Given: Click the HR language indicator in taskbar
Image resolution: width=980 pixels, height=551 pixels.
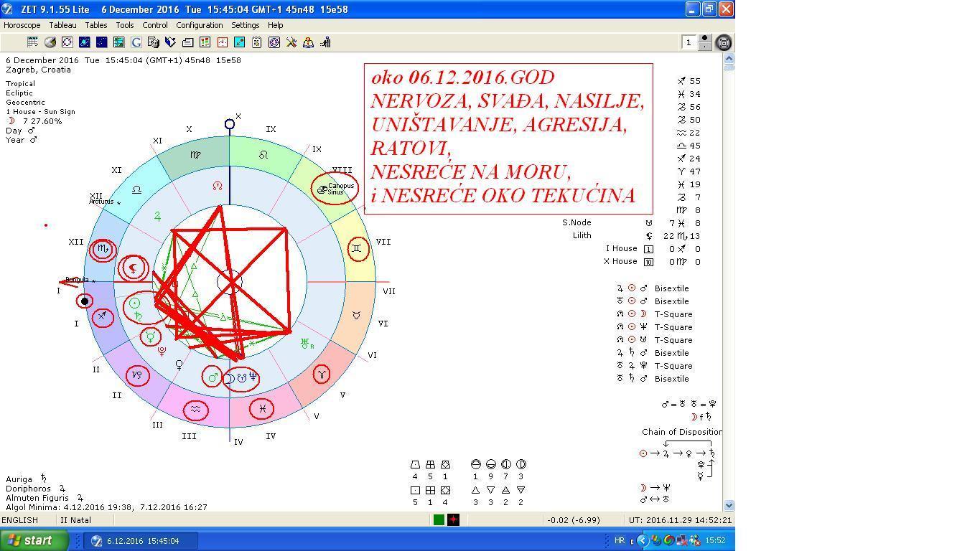Looking at the screenshot, I should pyautogui.click(x=620, y=540).
